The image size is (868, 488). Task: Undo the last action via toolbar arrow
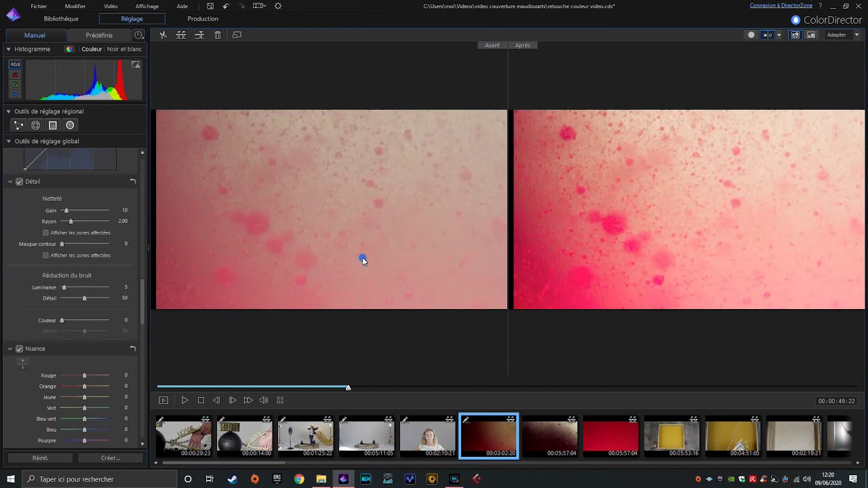(x=226, y=6)
